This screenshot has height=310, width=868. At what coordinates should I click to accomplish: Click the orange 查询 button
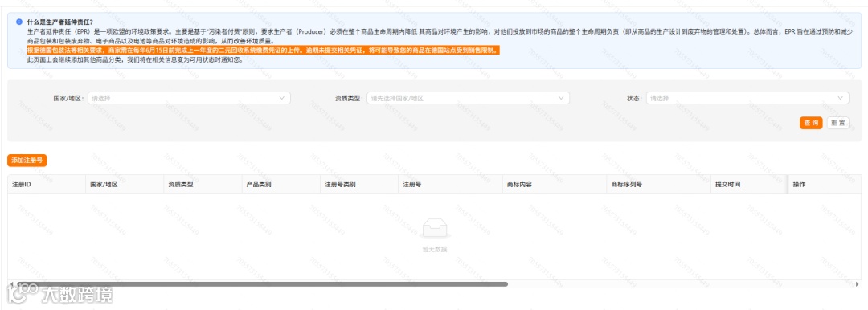(811, 123)
